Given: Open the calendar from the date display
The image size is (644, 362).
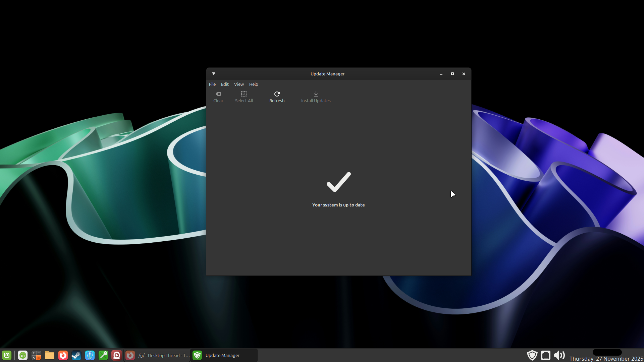Looking at the screenshot, I should tap(606, 358).
